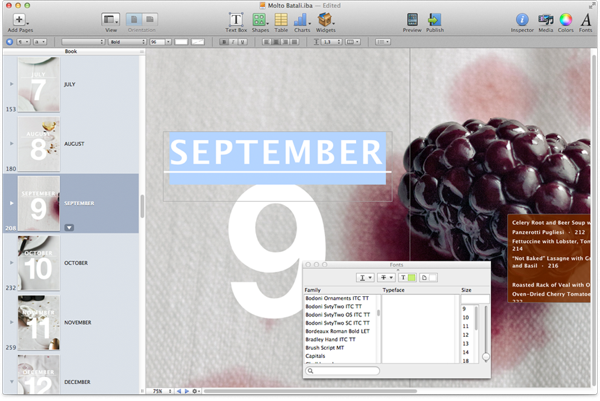Select Bordeaux Roman Bold LET family

[337, 331]
